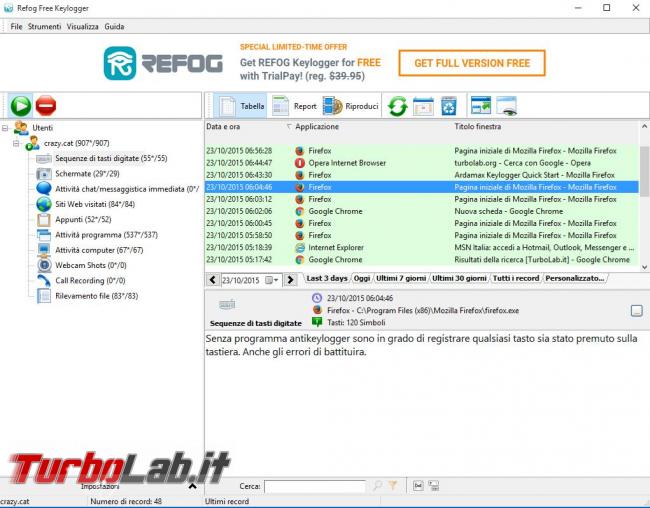Screen dimensions: 650x508
Task: Go to previous date with left arrow
Action: [x=213, y=280]
